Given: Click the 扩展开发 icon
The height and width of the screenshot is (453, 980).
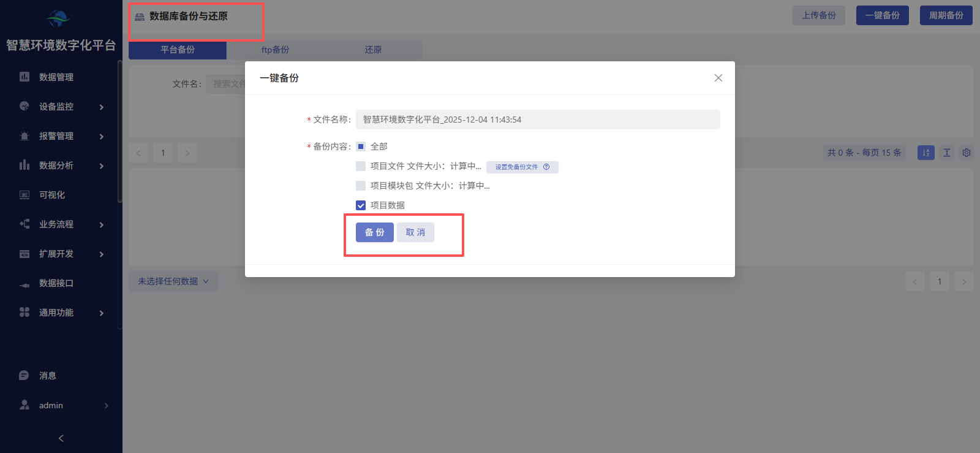Looking at the screenshot, I should pyautogui.click(x=24, y=253).
